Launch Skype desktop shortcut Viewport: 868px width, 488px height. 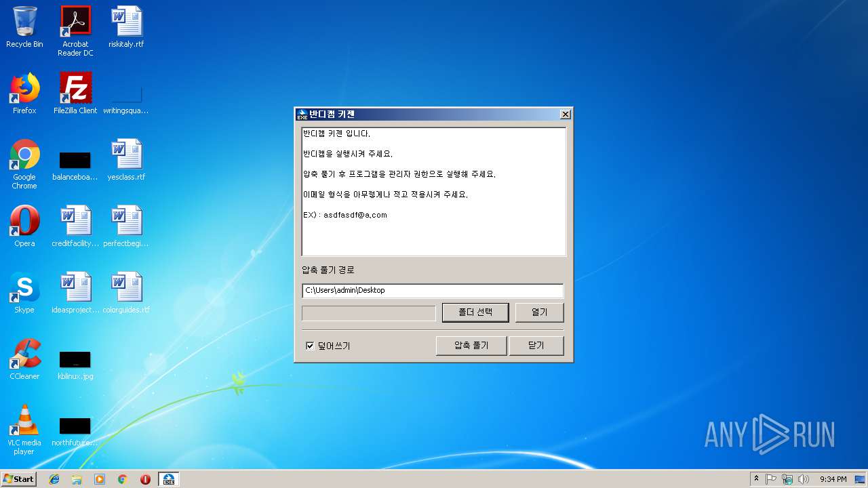pyautogui.click(x=24, y=293)
